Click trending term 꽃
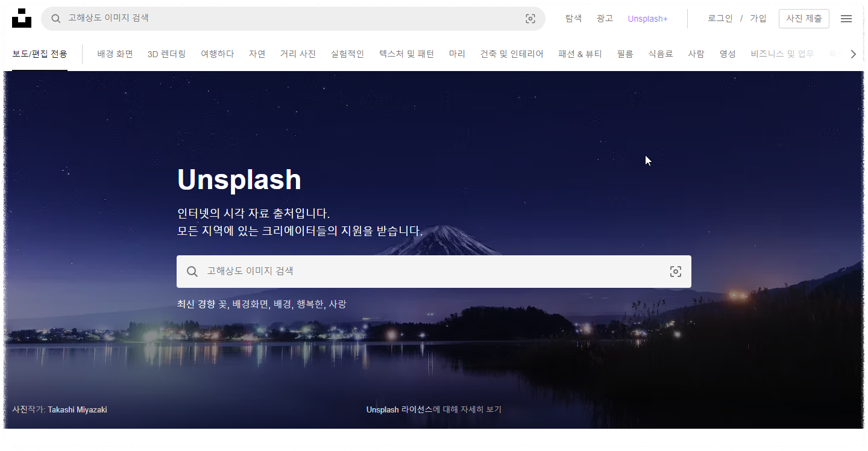Viewport: 868px width, 451px height. (x=223, y=305)
